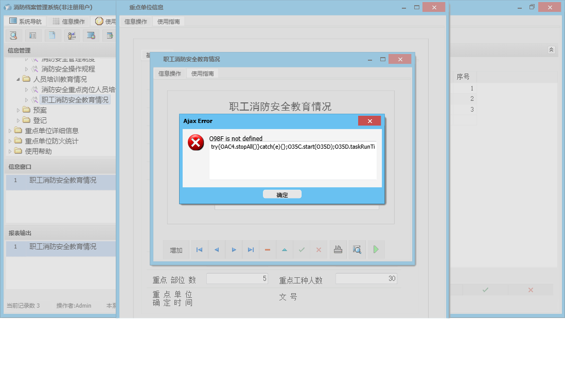
Task: Click the 增加 button to add a record
Action: point(176,250)
